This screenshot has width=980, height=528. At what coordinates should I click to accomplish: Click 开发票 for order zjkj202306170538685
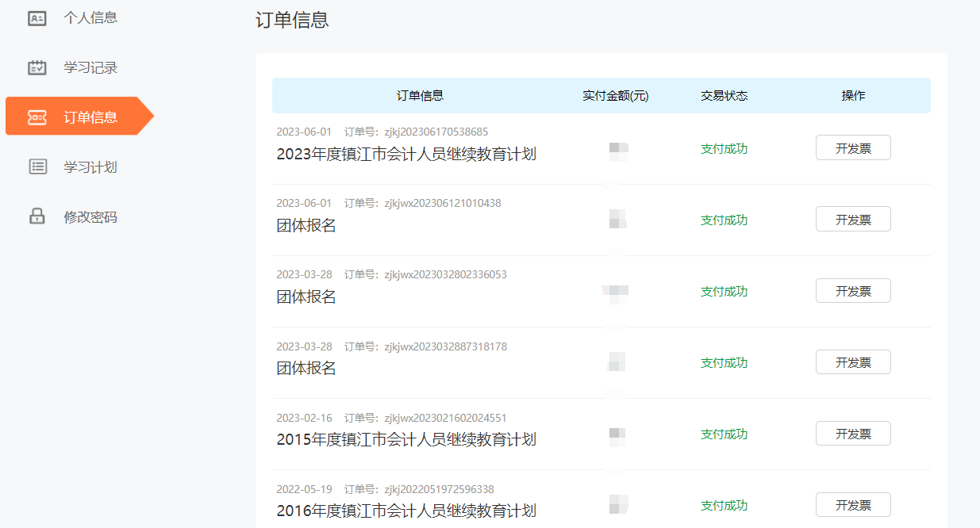853,147
